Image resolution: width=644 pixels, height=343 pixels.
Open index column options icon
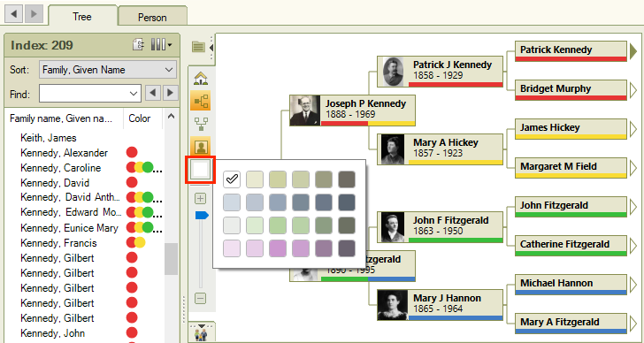tap(161, 45)
